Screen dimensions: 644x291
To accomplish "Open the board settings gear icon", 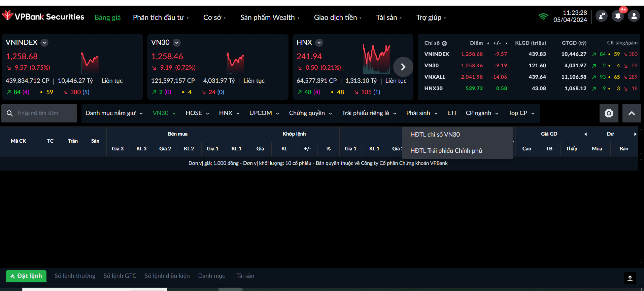I will 609,113.
